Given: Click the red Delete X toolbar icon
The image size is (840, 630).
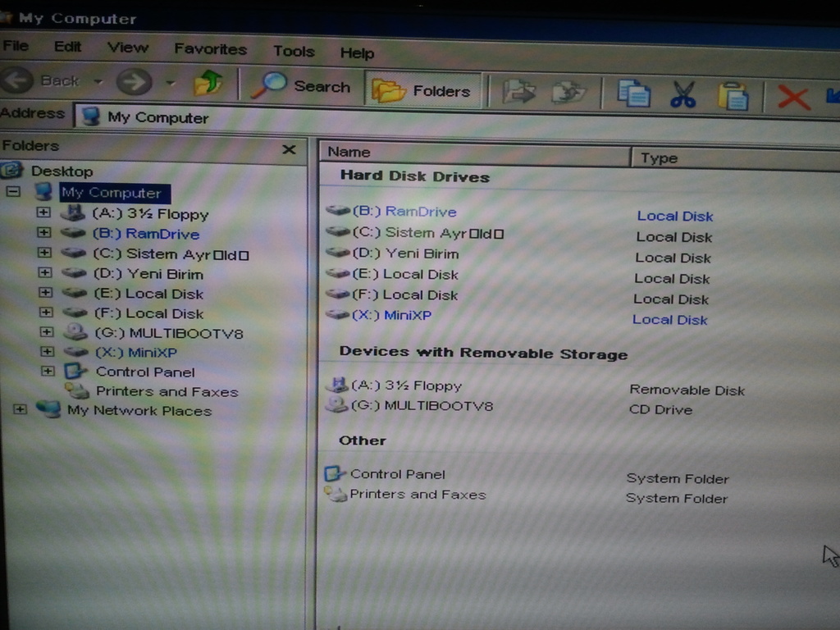Looking at the screenshot, I should pyautogui.click(x=793, y=98).
